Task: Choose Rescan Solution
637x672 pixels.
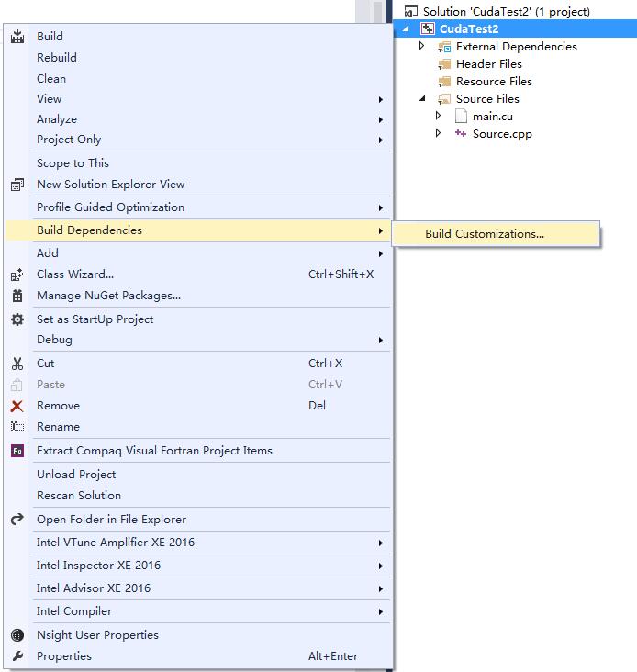Action: click(198, 496)
